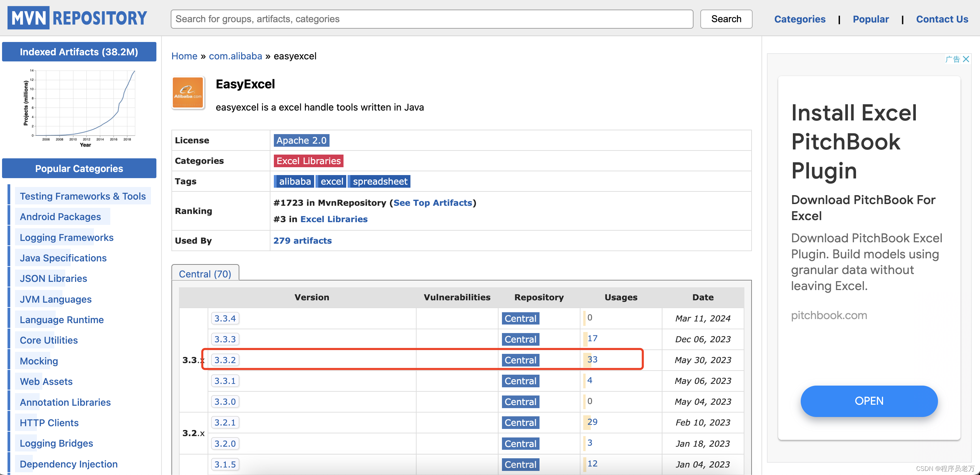This screenshot has height=475, width=980.
Task: Select the Central (70) tab
Action: pos(205,273)
